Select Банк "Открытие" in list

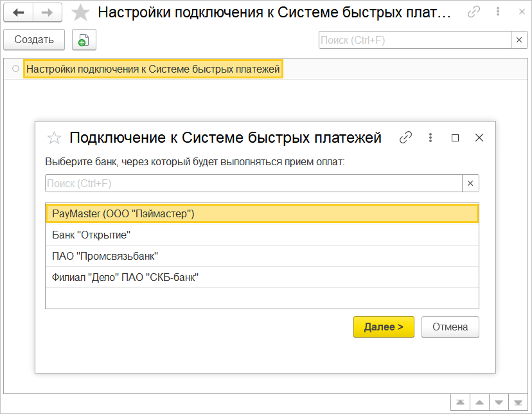point(262,235)
